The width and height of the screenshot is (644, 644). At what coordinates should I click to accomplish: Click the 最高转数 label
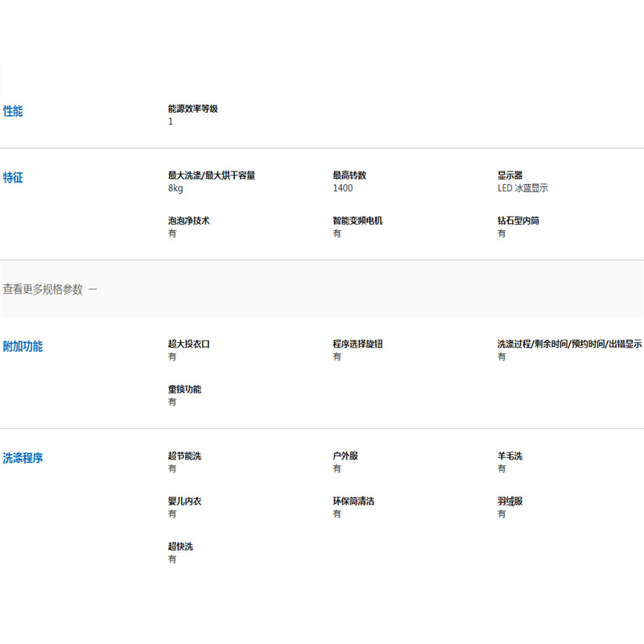[x=349, y=175]
